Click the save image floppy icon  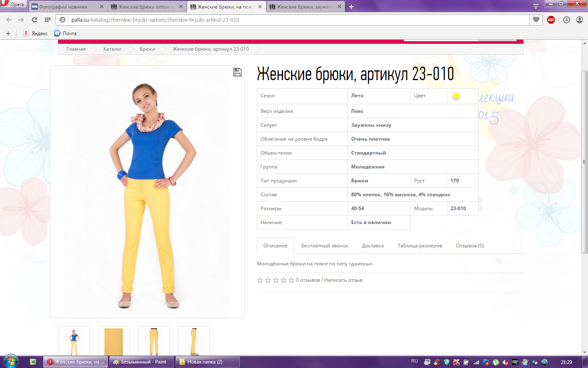[237, 72]
